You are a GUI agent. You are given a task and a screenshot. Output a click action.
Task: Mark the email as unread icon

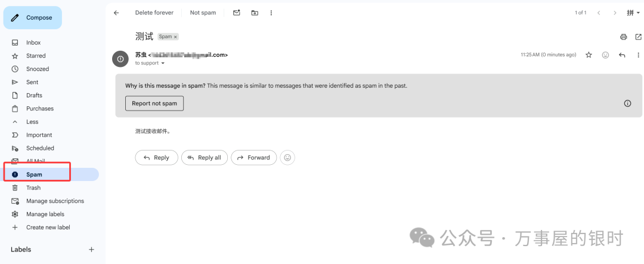coord(236,13)
